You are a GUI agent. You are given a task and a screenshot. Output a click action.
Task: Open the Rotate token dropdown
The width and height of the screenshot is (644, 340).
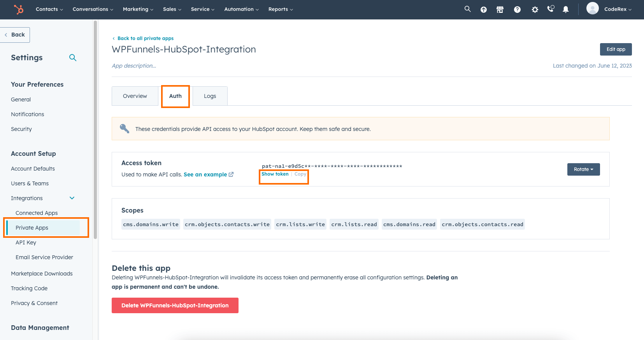pyautogui.click(x=584, y=169)
